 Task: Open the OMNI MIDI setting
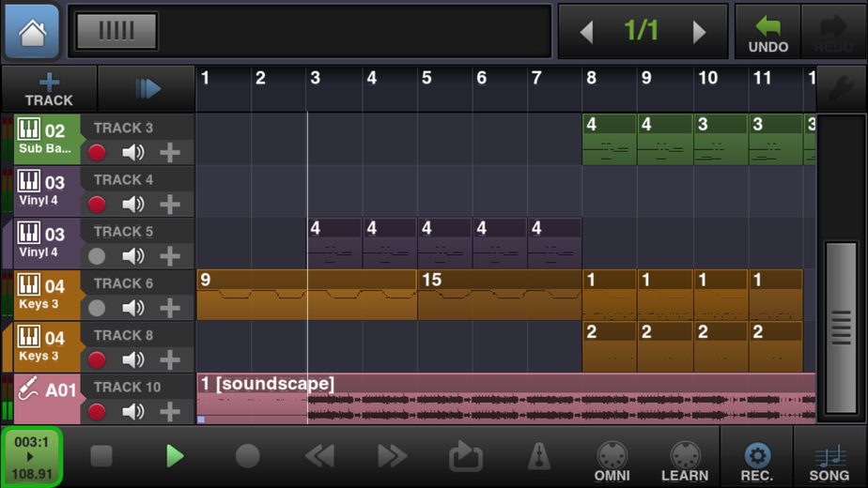click(x=612, y=461)
